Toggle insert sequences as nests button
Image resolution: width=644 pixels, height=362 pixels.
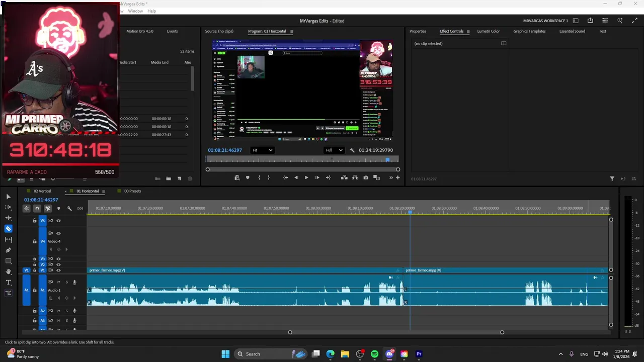[27, 208]
